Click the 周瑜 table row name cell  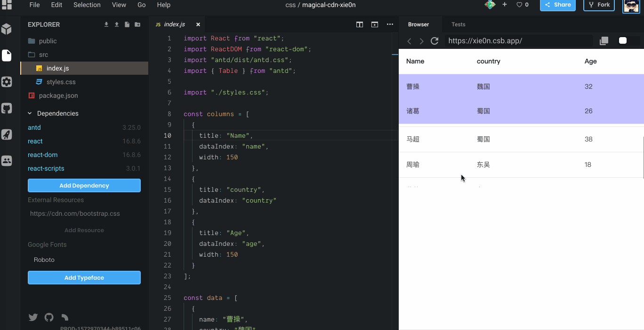click(413, 165)
